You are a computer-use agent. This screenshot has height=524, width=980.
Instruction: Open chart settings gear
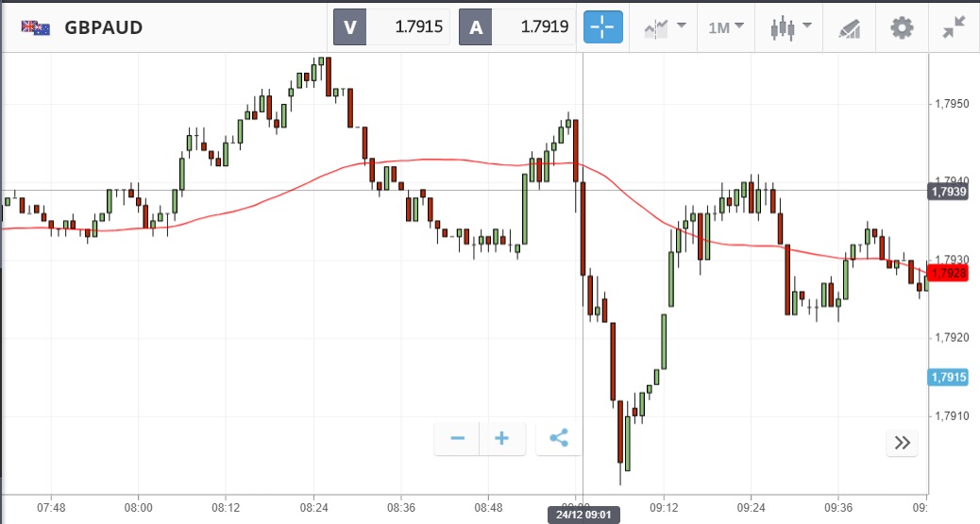[903, 27]
